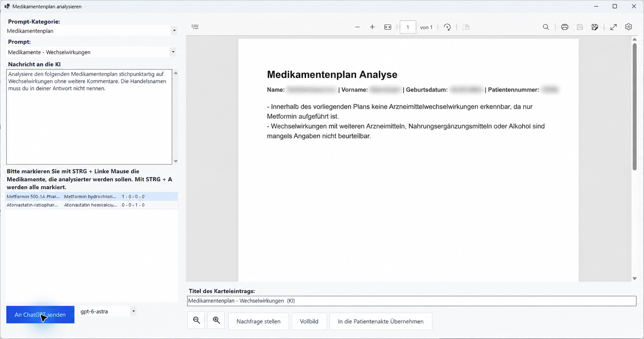Maximize the Medikamentenplan analysieren window
644x339 pixels.
(615, 6)
